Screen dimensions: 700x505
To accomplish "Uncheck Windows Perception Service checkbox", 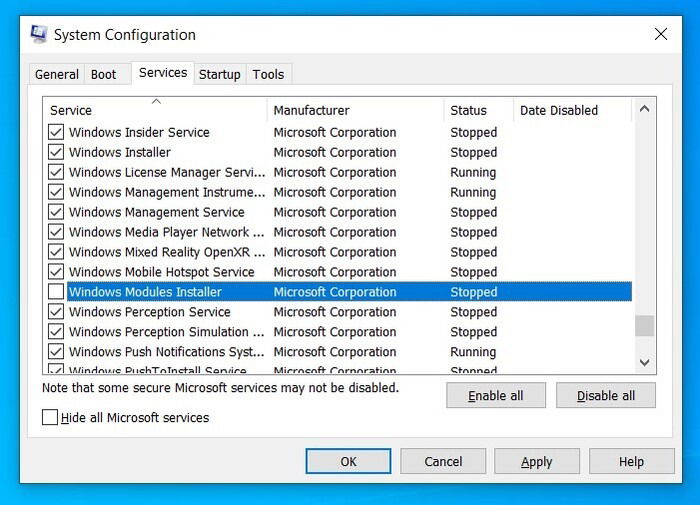I will coord(56,312).
